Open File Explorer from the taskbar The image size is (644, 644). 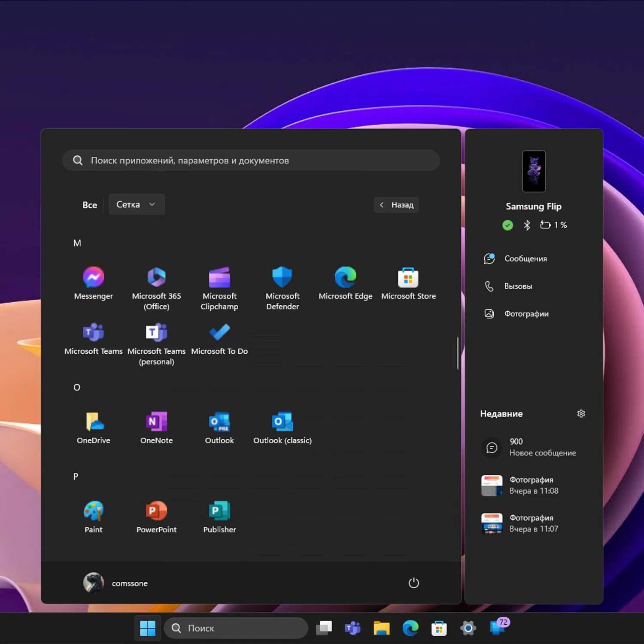[x=381, y=628]
